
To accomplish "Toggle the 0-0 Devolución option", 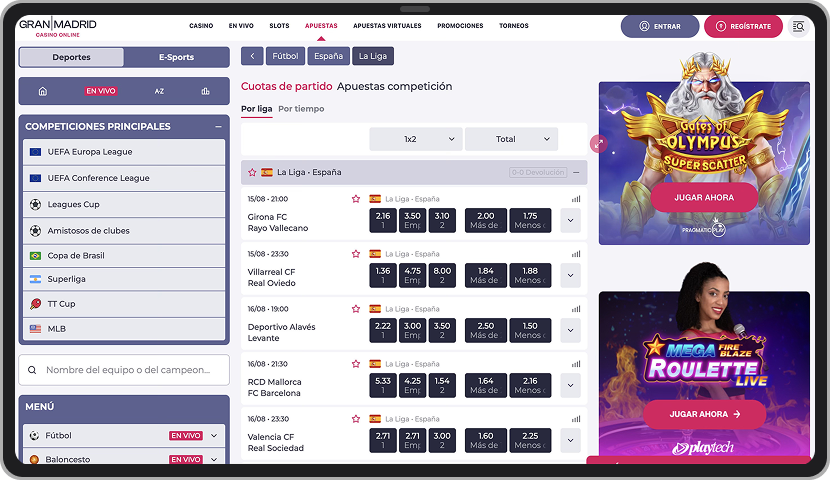I will (538, 173).
